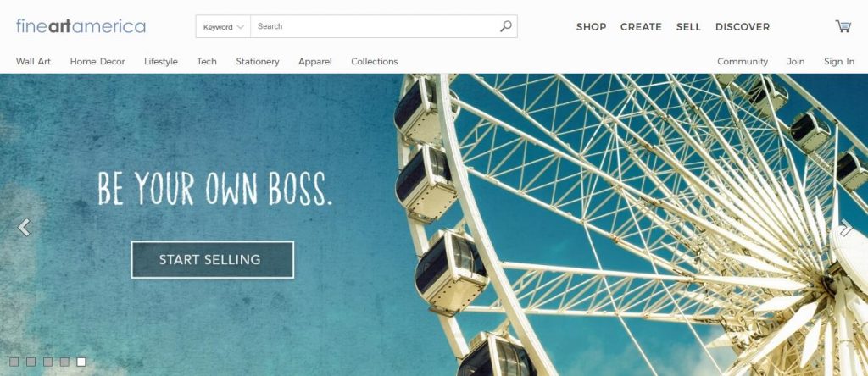Open the Home Decor category
Image resolution: width=868 pixels, height=376 pixels.
click(x=97, y=61)
